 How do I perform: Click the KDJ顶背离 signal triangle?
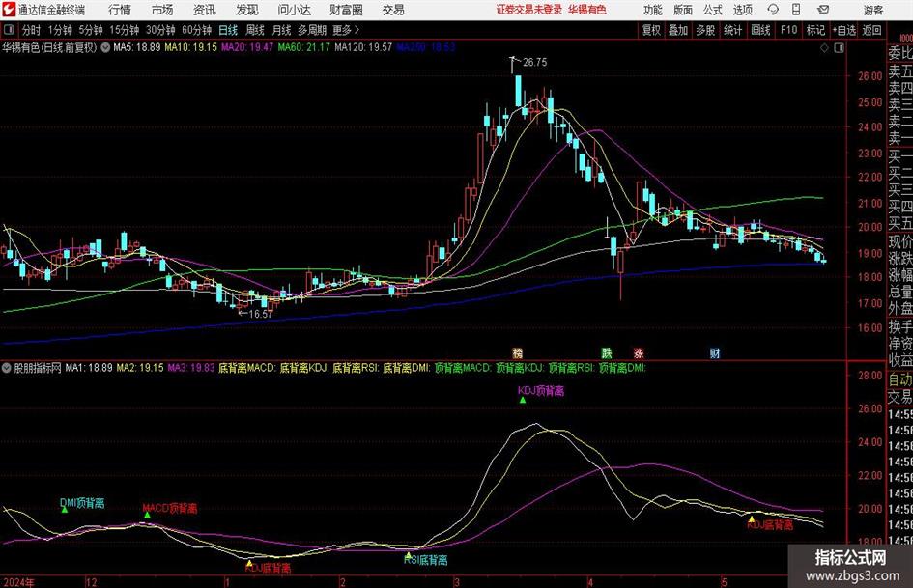coord(523,400)
